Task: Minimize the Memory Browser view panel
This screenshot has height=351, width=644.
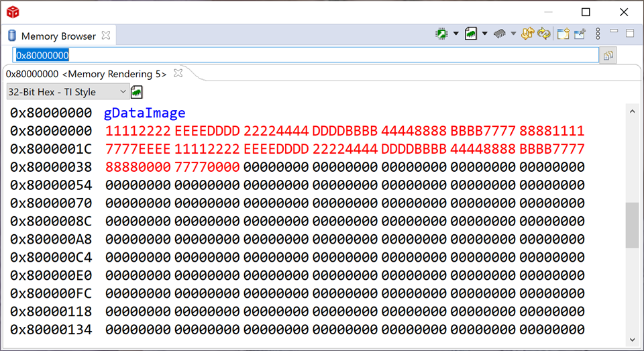Action: coord(614,32)
